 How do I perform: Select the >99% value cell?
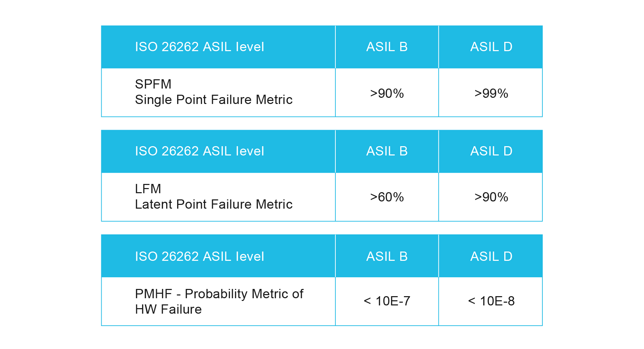491,93
